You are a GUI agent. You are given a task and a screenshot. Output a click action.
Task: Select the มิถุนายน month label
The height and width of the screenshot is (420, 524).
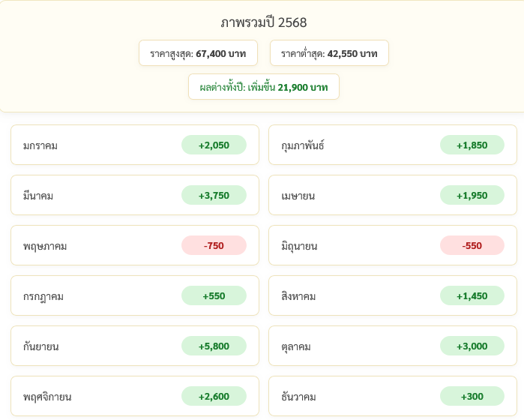coord(299,246)
